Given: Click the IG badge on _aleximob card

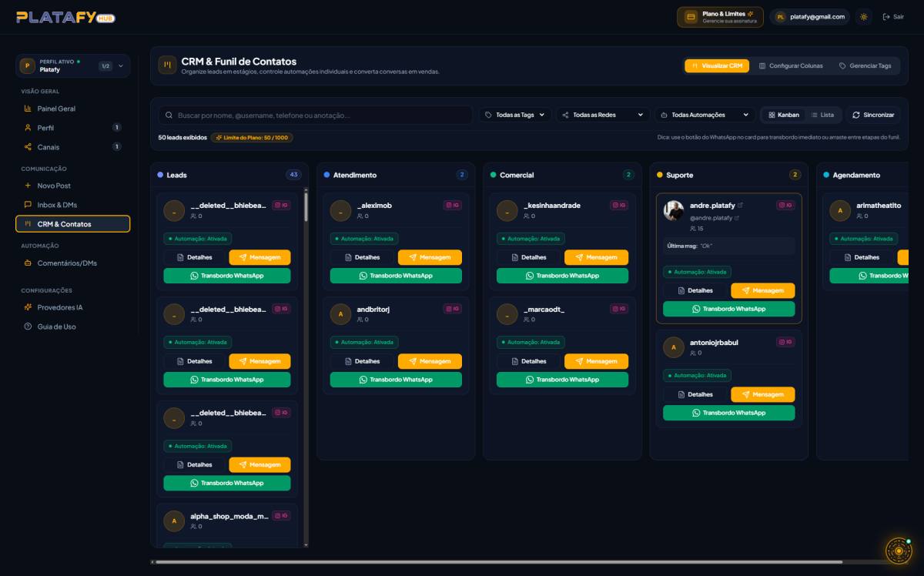Looking at the screenshot, I should pos(453,206).
